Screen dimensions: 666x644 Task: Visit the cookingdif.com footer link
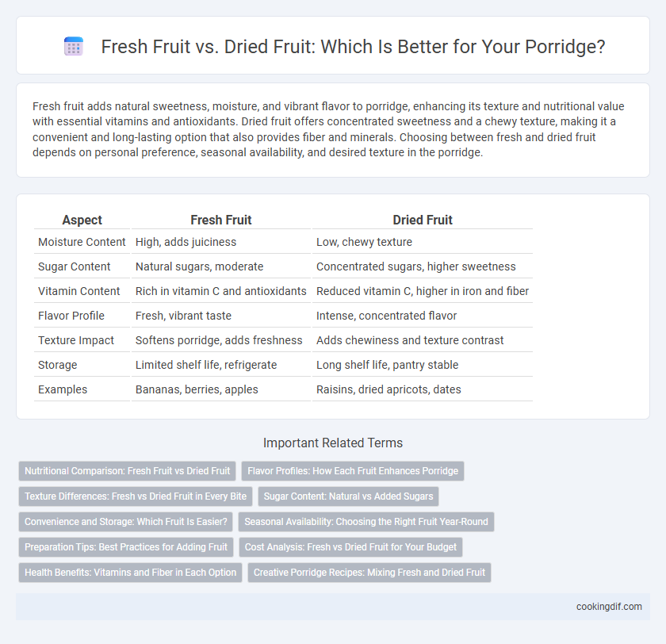(x=609, y=607)
